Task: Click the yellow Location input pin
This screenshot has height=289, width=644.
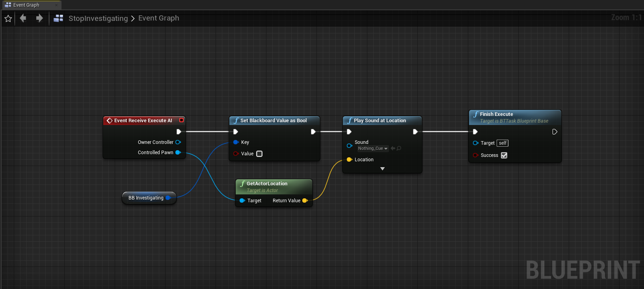Action: [349, 160]
